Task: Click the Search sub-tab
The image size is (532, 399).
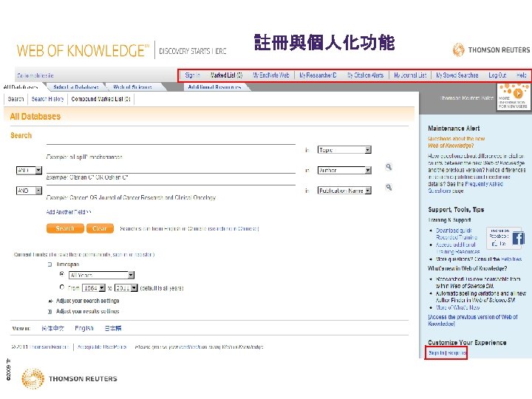Action: pos(16,99)
